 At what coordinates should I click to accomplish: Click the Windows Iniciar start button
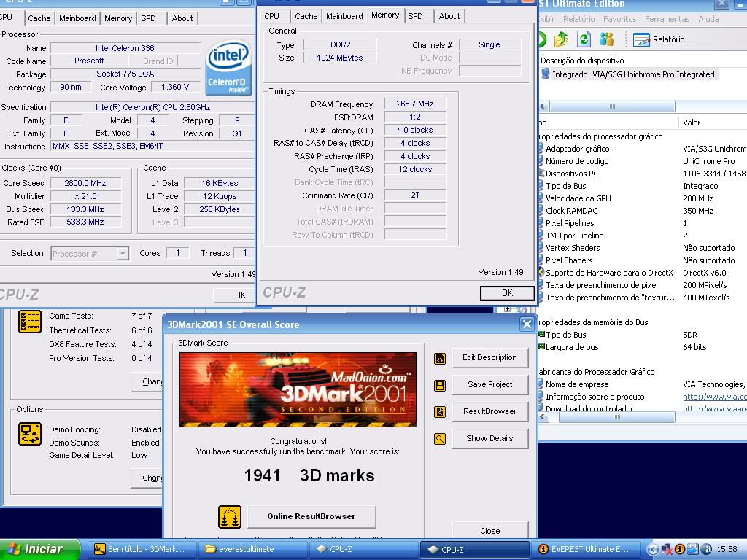(40, 549)
